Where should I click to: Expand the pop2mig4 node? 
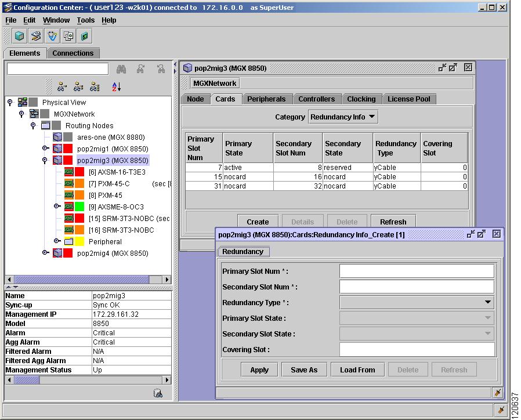click(45, 253)
